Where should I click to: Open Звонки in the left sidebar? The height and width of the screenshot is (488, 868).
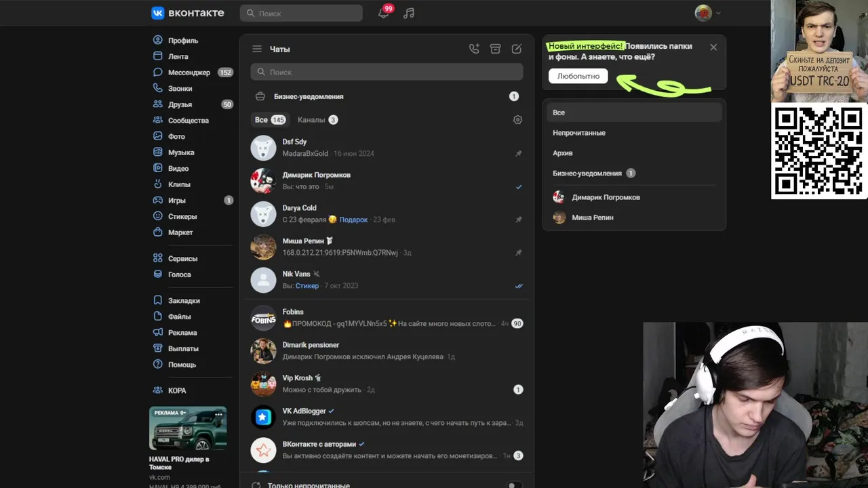180,89
